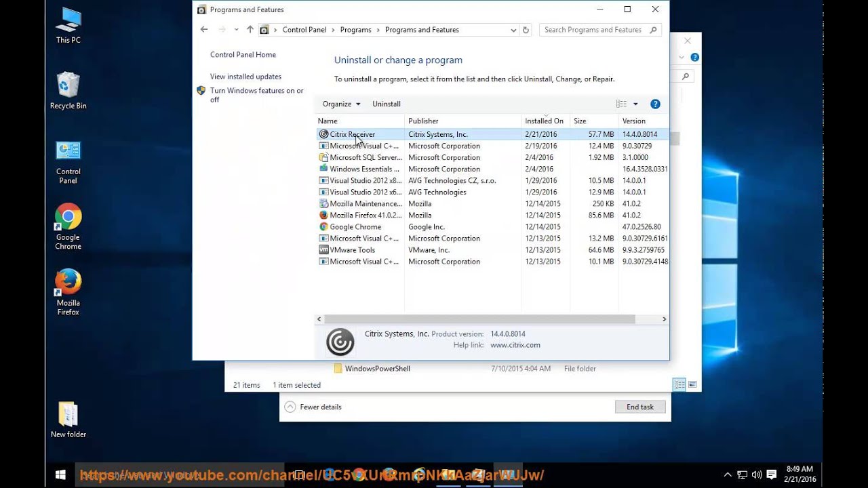The image size is (868, 488).
Task: Open Control Panel Home link
Action: coord(243,55)
